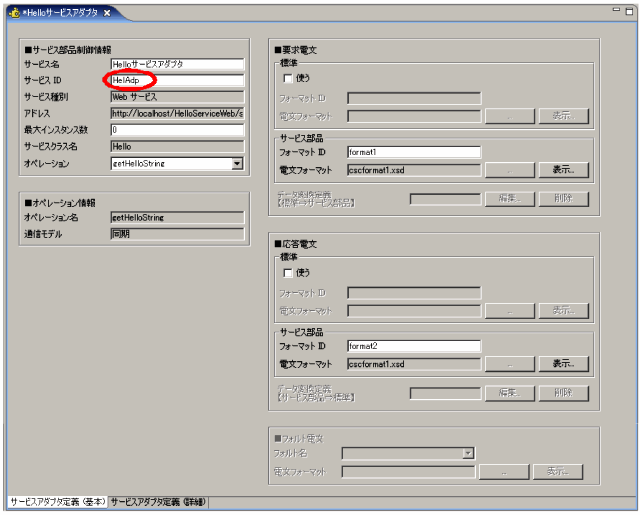
Task: Click the ■オペレーション情報 heading
Action: (60, 203)
